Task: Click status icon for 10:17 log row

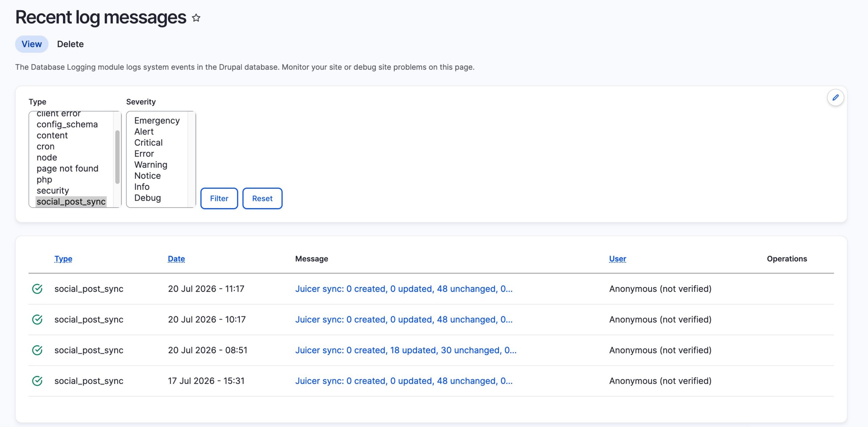Action: (x=37, y=320)
